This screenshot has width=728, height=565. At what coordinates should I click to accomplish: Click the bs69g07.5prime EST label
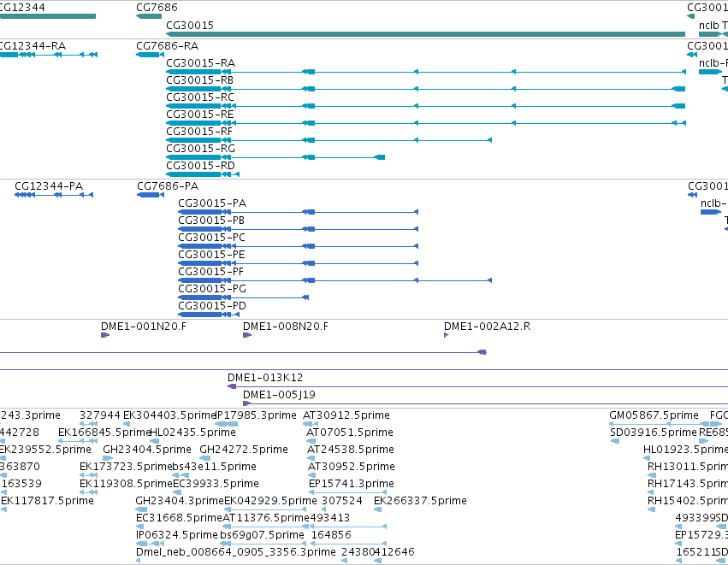coord(263,535)
